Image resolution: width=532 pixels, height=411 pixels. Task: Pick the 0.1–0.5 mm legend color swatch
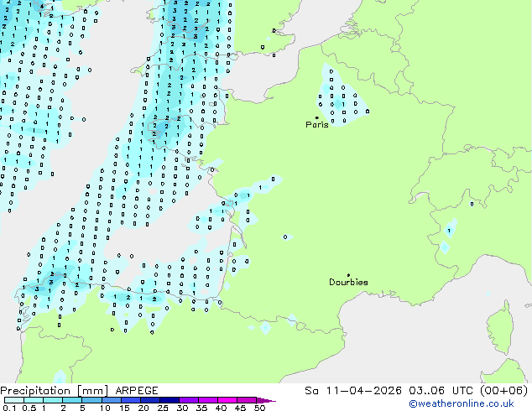click(14, 400)
